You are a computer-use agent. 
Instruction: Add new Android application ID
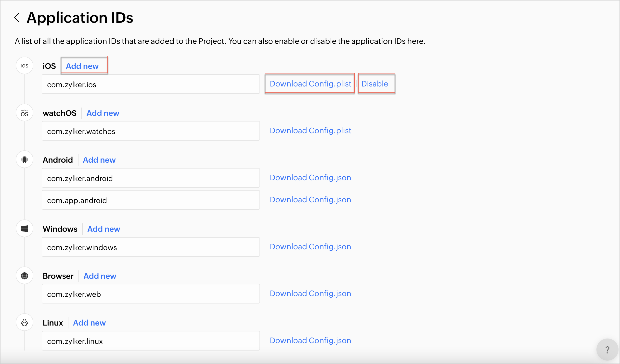coord(99,160)
